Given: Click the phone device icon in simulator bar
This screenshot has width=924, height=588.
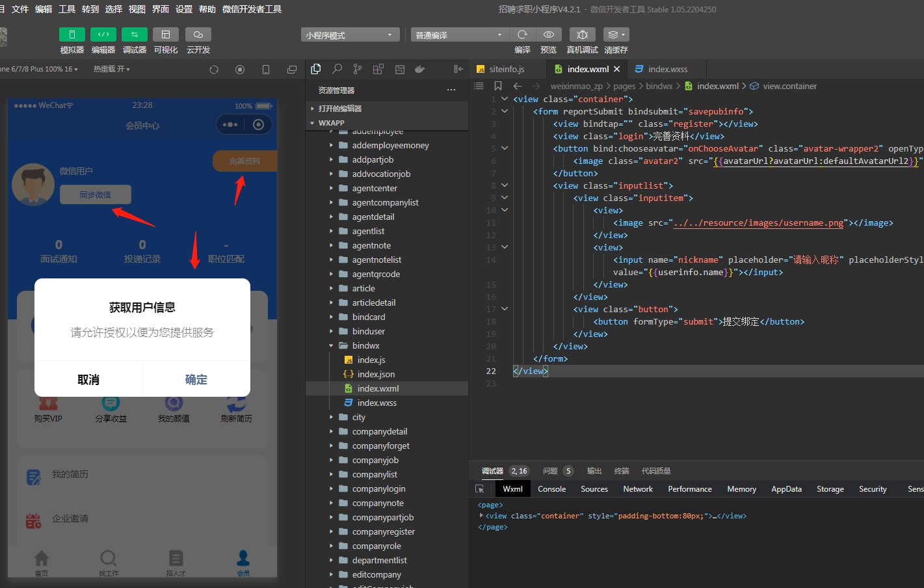Looking at the screenshot, I should pos(266,70).
